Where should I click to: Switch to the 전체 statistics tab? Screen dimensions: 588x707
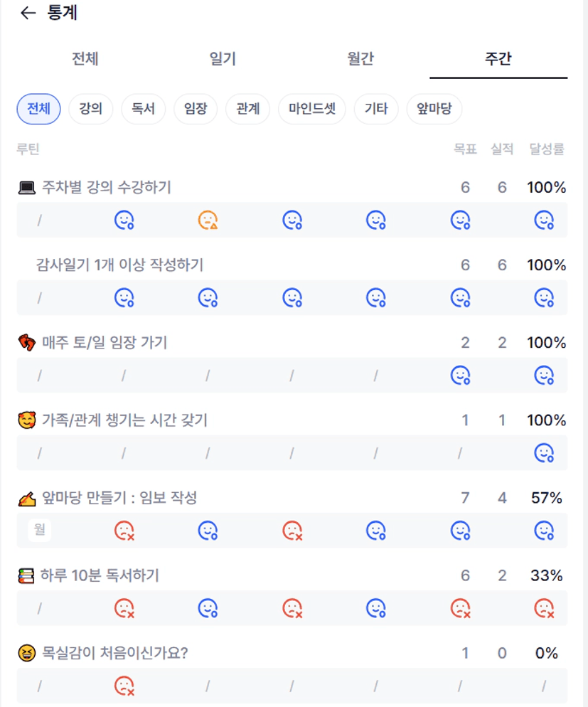[85, 59]
